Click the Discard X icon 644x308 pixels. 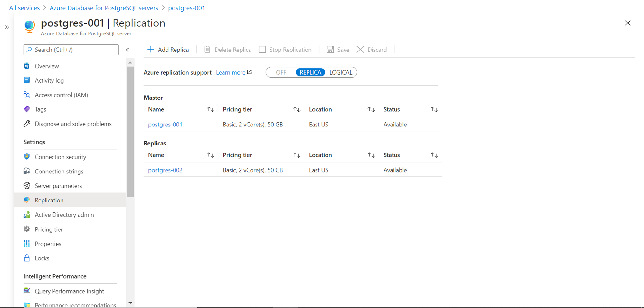[360, 49]
